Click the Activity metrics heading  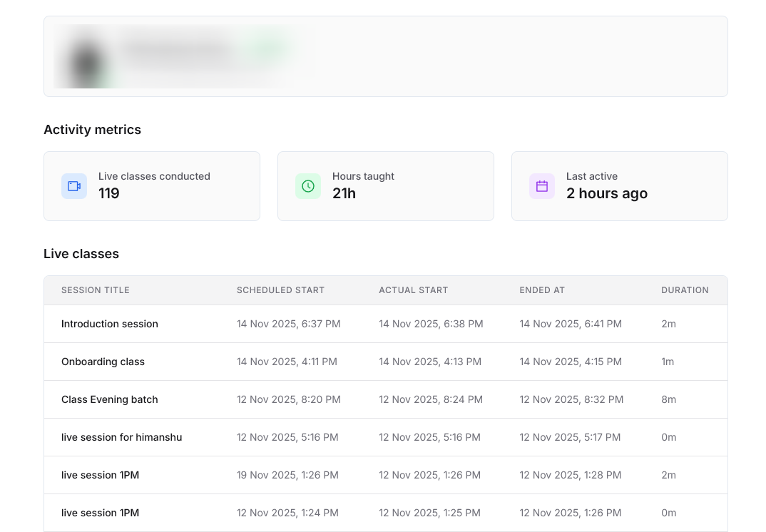(93, 130)
